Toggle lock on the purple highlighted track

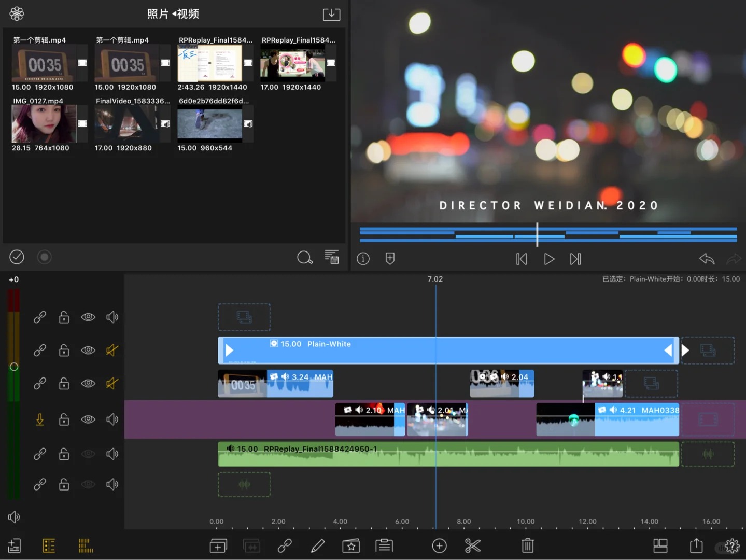[x=64, y=419]
